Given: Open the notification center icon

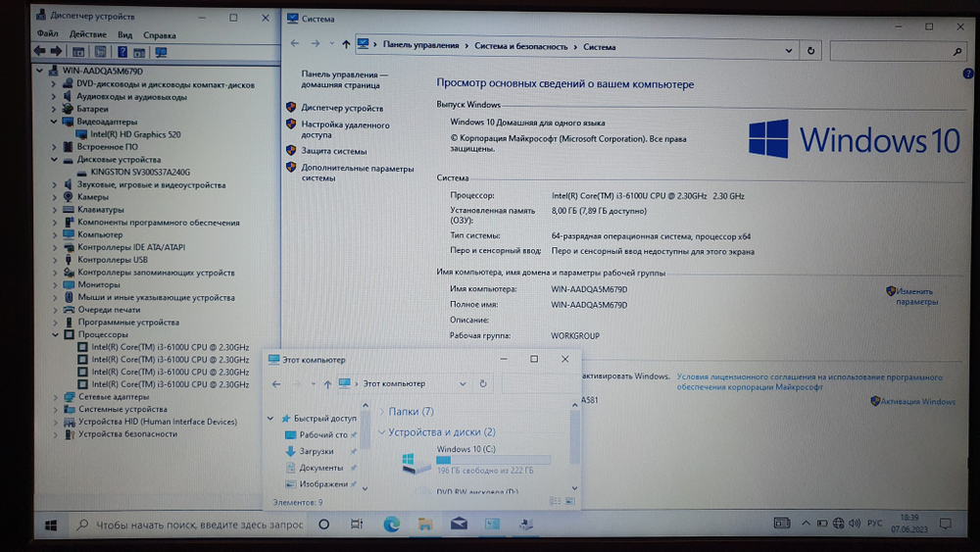Looking at the screenshot, I should (x=946, y=524).
